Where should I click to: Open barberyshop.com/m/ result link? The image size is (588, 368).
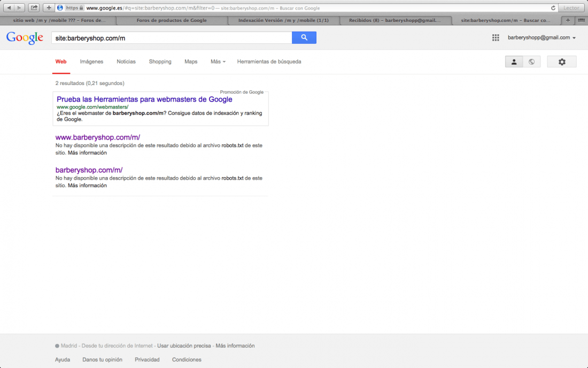point(89,170)
